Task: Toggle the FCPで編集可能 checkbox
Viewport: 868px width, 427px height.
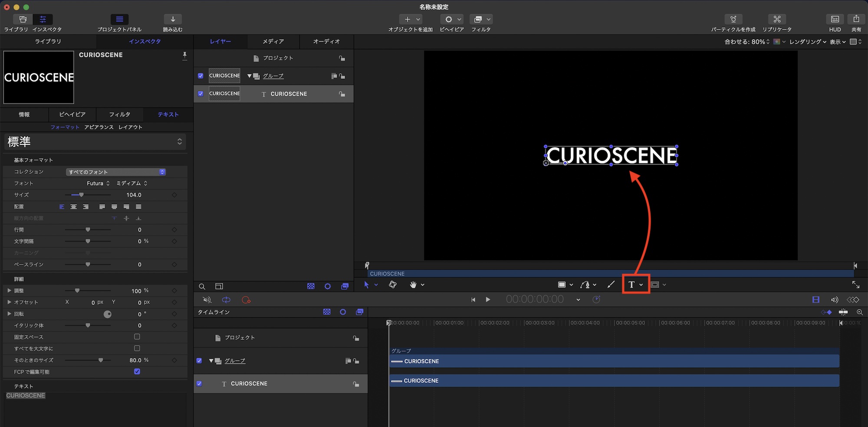Action: [x=137, y=372]
